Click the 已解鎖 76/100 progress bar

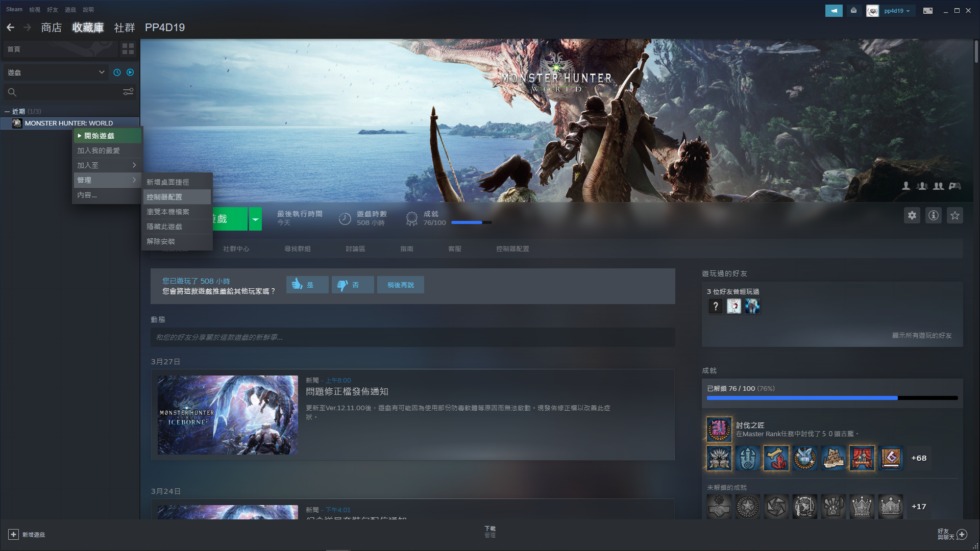(832, 398)
